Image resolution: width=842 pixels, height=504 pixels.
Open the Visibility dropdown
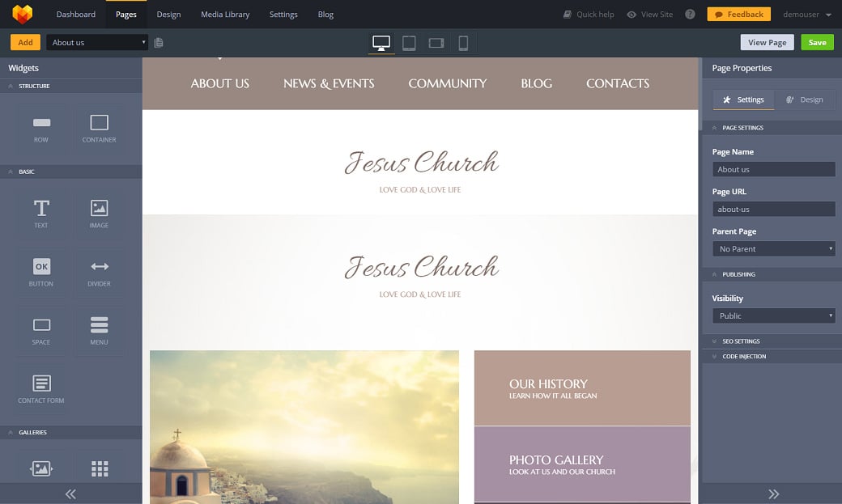point(773,316)
